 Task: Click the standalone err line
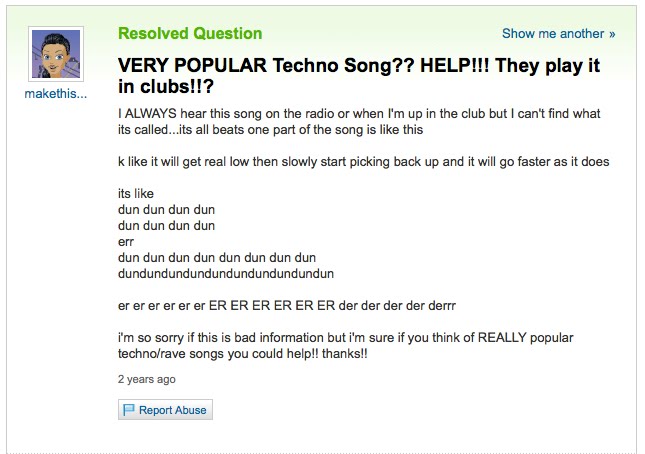126,241
